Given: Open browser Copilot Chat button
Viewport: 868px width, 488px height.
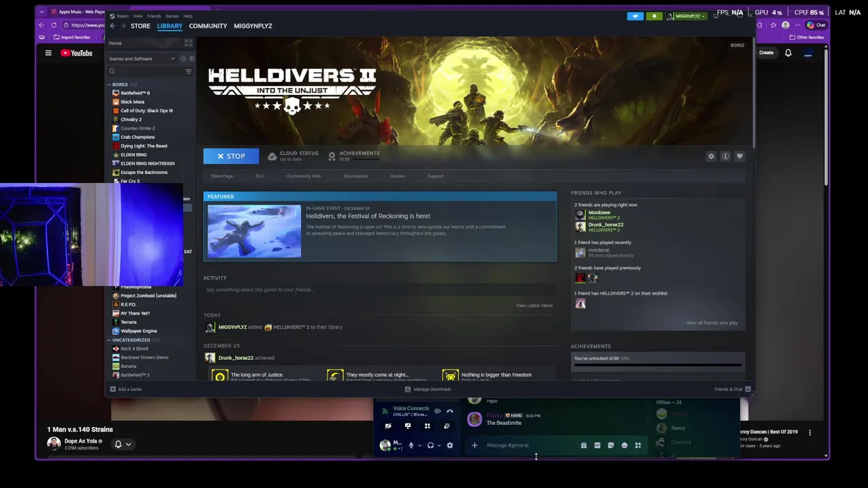Looking at the screenshot, I should pos(815,25).
